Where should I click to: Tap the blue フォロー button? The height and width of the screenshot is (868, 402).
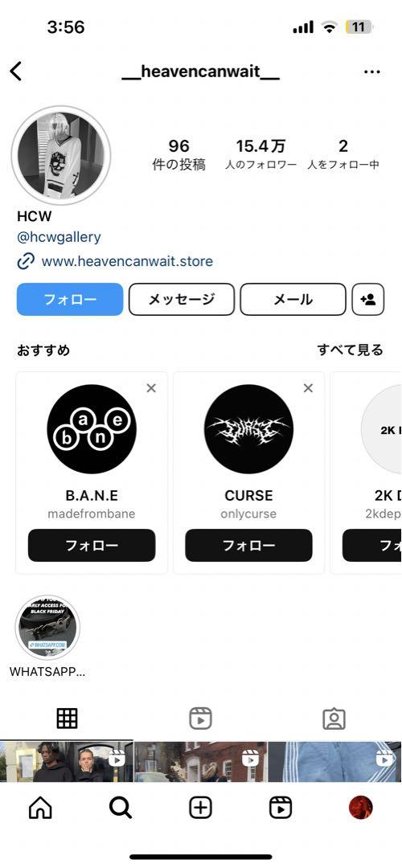click(70, 300)
